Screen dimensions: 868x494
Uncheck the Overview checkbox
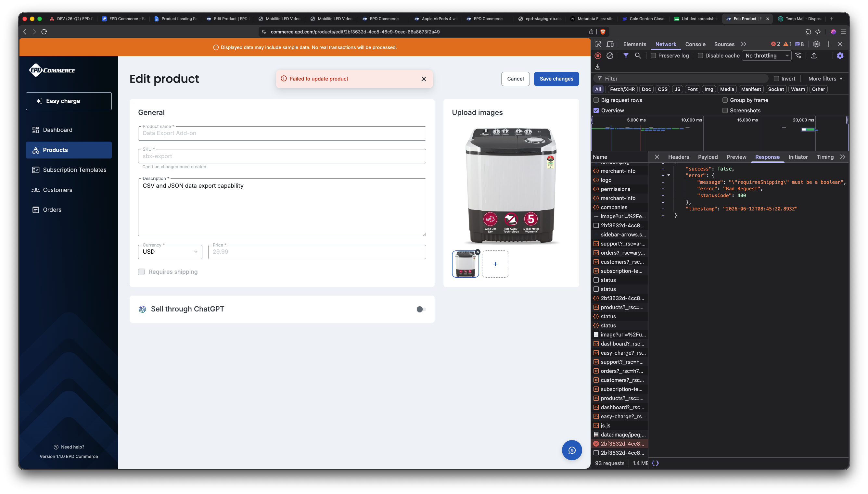tap(596, 111)
